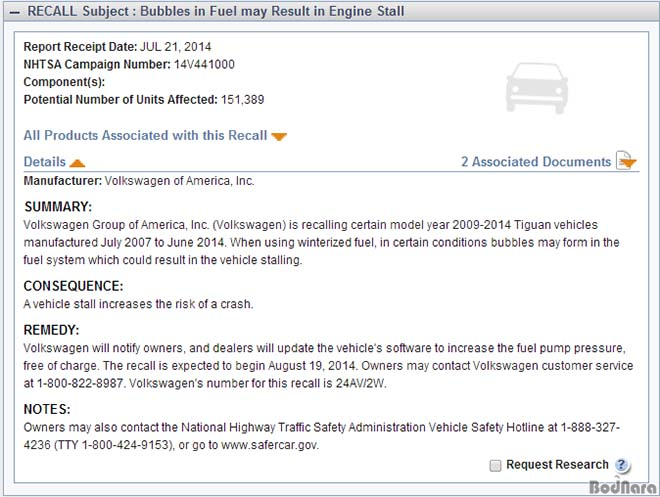Click the gray car placeholder image
The width and height of the screenshot is (660, 497).
(537, 88)
